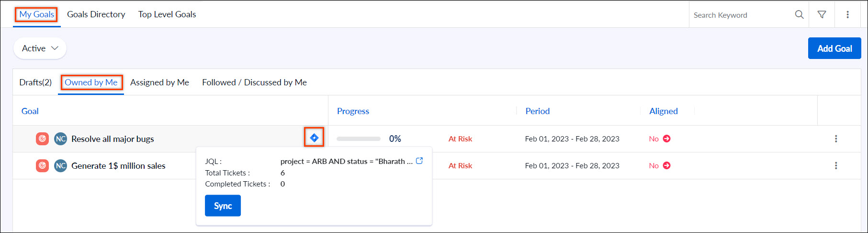Click the Add Goal button

[834, 48]
